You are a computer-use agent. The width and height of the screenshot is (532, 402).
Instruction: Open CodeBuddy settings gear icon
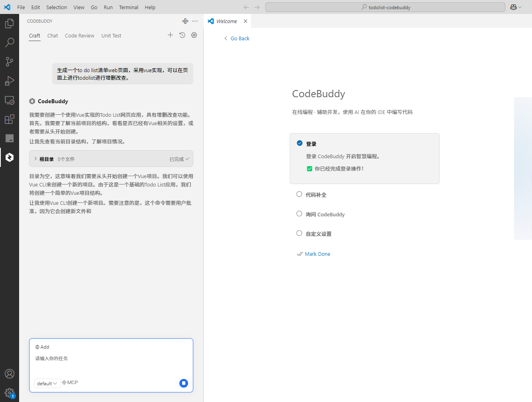[x=194, y=35]
